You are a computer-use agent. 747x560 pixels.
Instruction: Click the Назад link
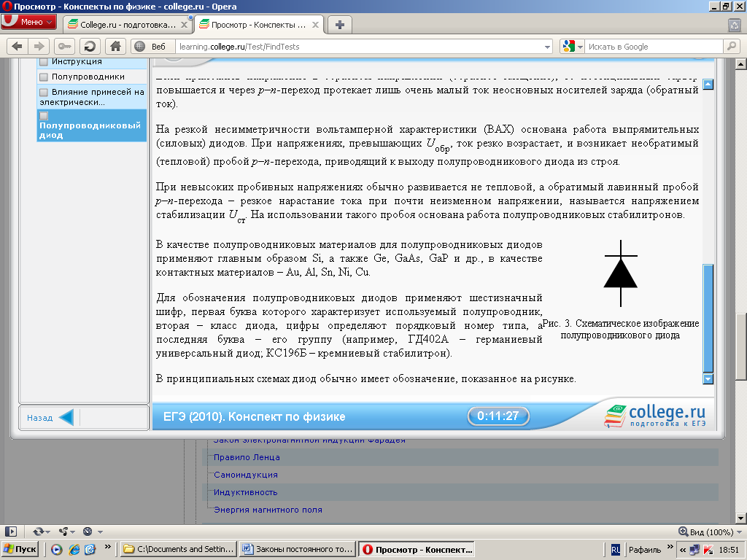click(x=39, y=418)
